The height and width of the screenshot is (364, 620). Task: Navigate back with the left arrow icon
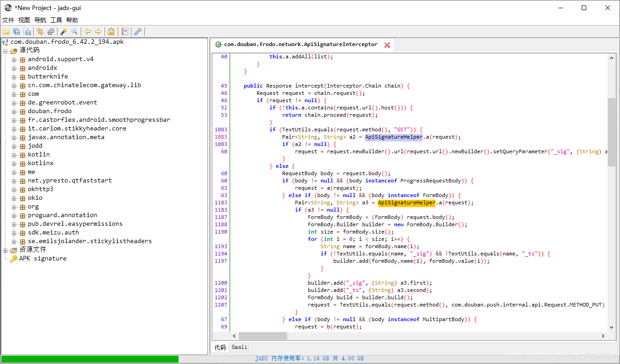pos(87,31)
